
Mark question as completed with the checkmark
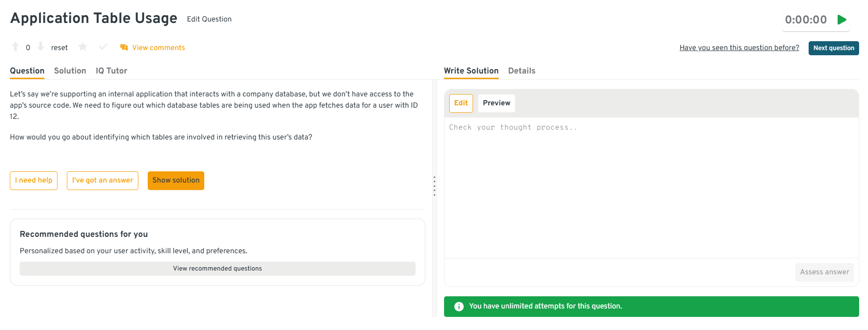[103, 47]
